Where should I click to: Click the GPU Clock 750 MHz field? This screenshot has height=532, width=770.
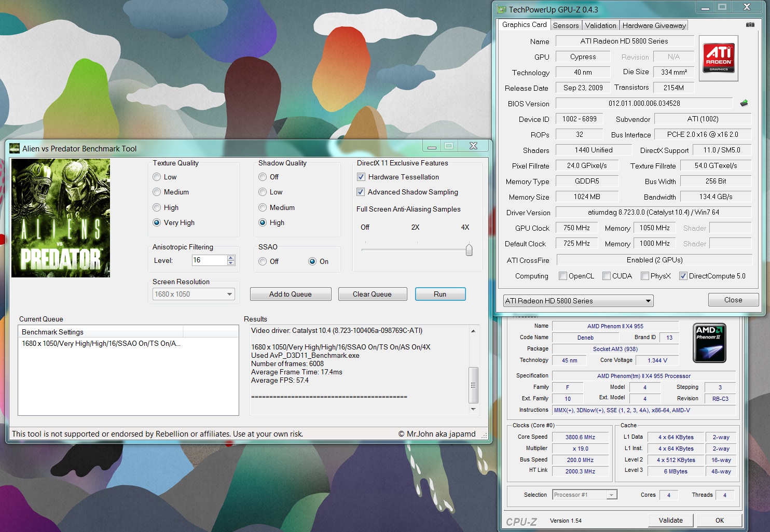click(x=576, y=228)
